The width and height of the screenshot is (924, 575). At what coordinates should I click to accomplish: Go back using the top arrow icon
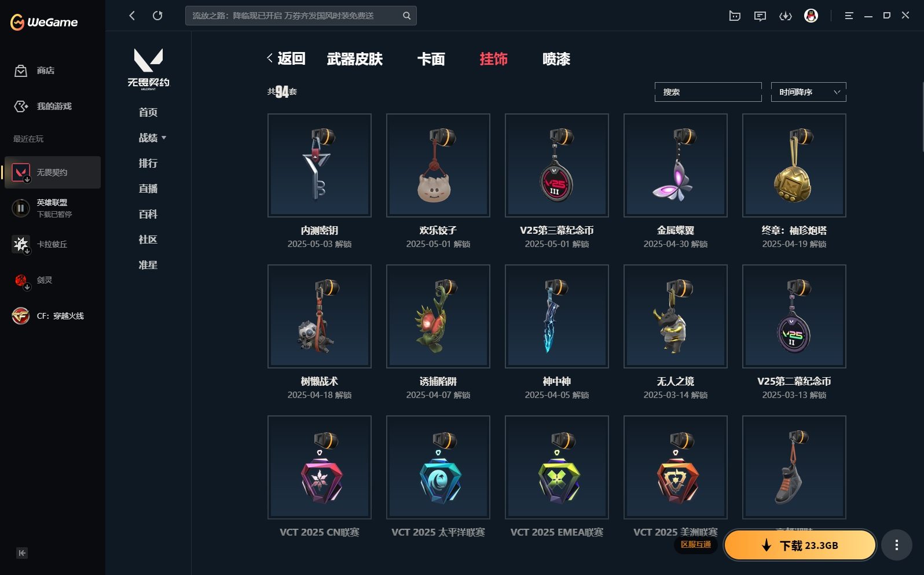pyautogui.click(x=132, y=16)
